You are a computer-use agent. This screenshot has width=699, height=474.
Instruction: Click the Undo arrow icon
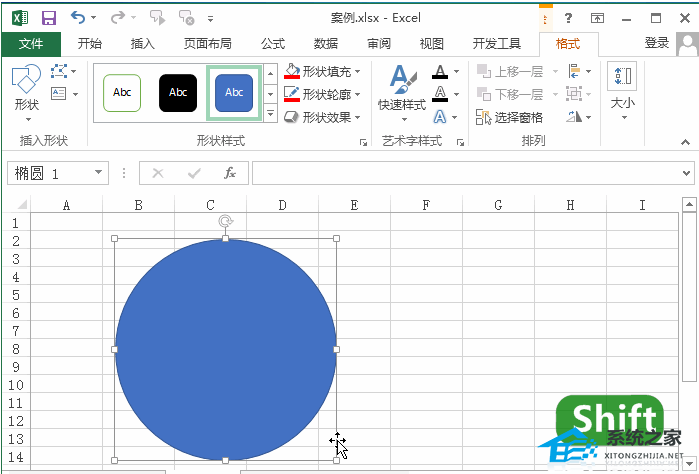pos(78,18)
